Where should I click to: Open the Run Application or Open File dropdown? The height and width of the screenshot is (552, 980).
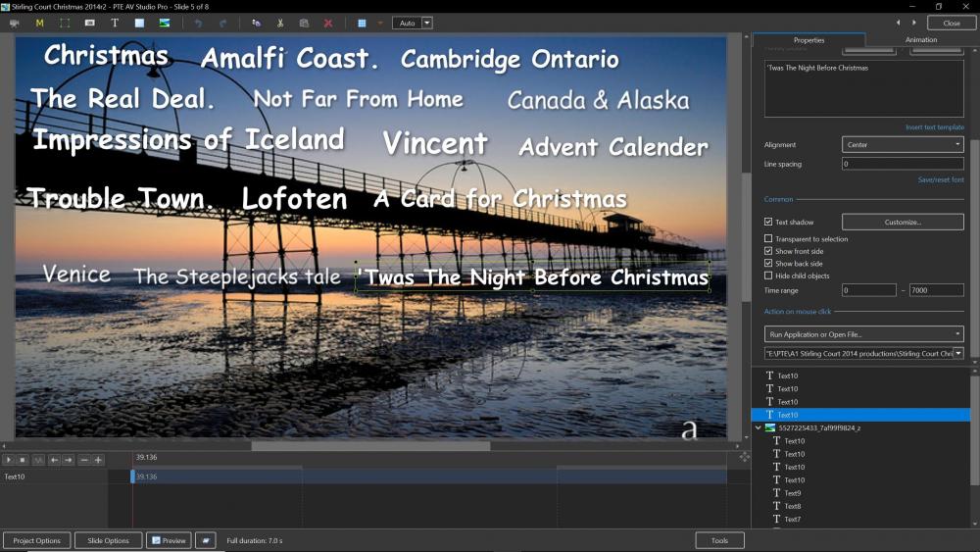(x=863, y=334)
